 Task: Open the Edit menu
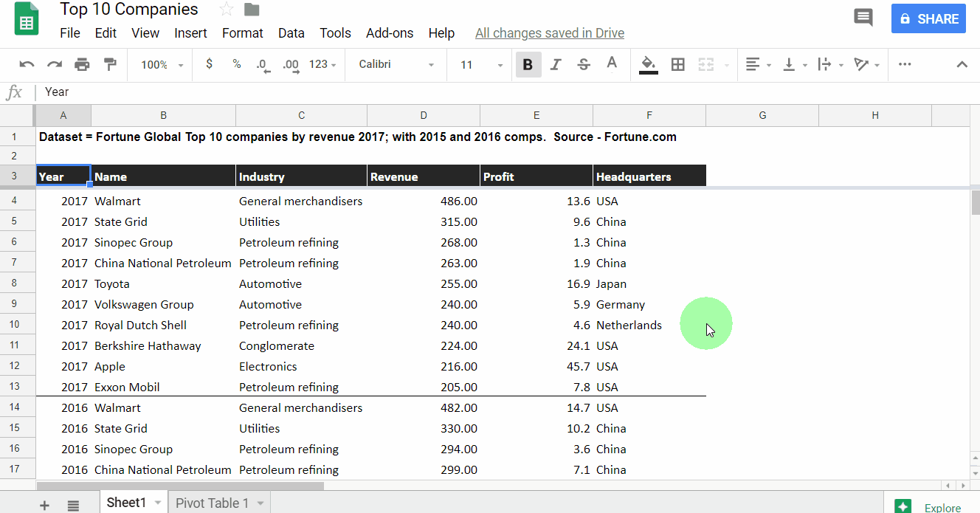(x=106, y=33)
